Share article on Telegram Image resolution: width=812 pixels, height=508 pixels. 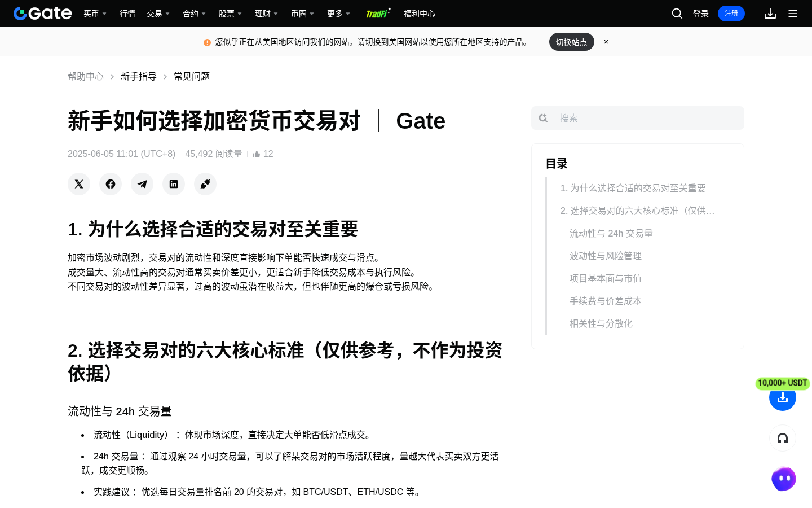click(x=142, y=184)
